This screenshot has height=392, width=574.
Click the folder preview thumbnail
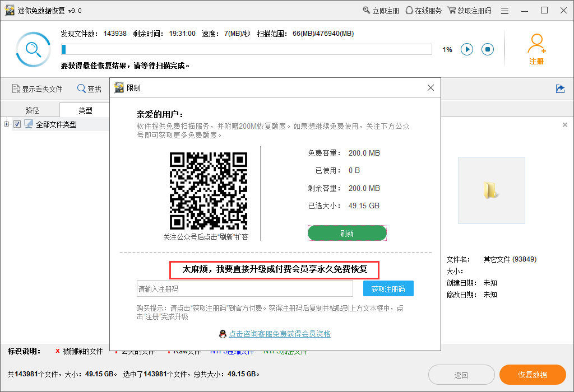pos(492,190)
